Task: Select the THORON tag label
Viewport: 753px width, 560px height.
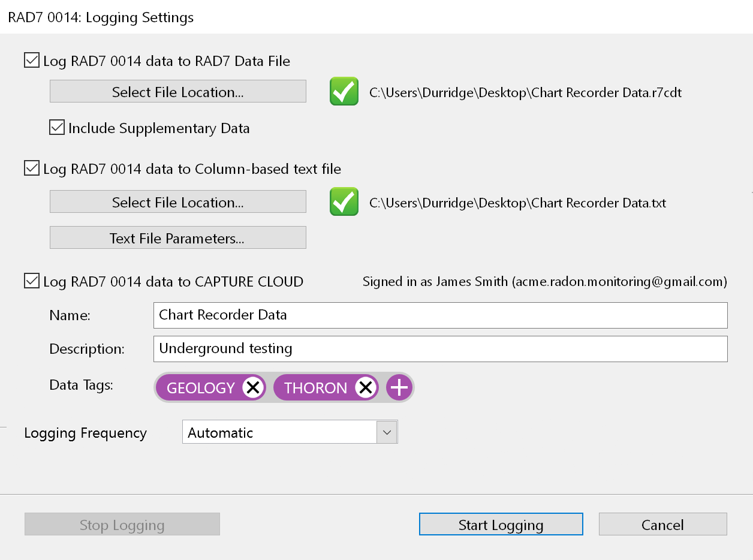Action: coord(315,388)
